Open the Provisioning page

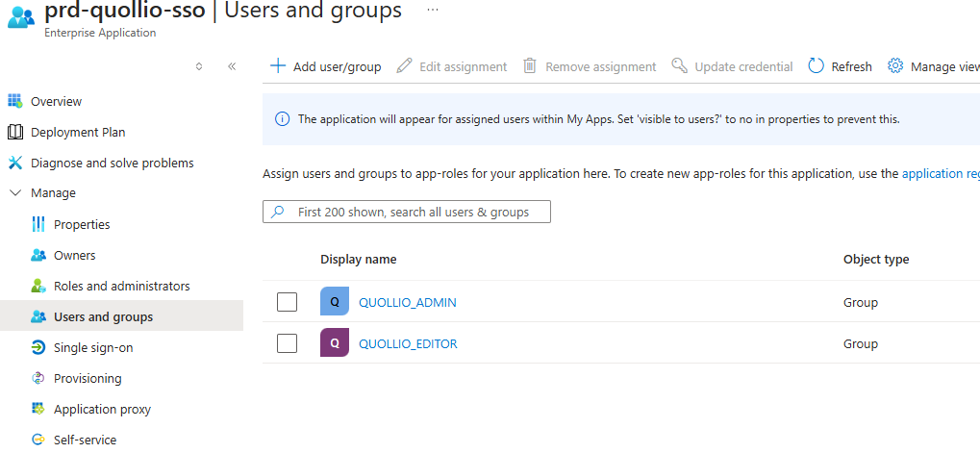pyautogui.click(x=88, y=379)
